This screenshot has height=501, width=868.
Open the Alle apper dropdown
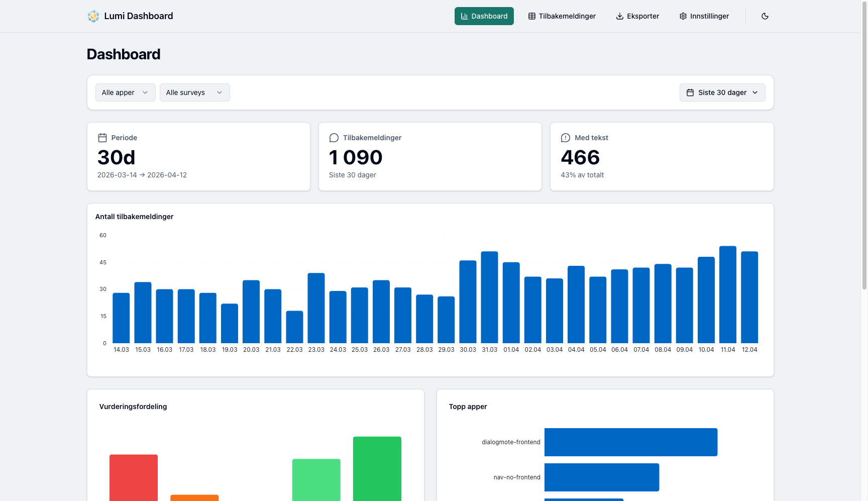point(125,92)
